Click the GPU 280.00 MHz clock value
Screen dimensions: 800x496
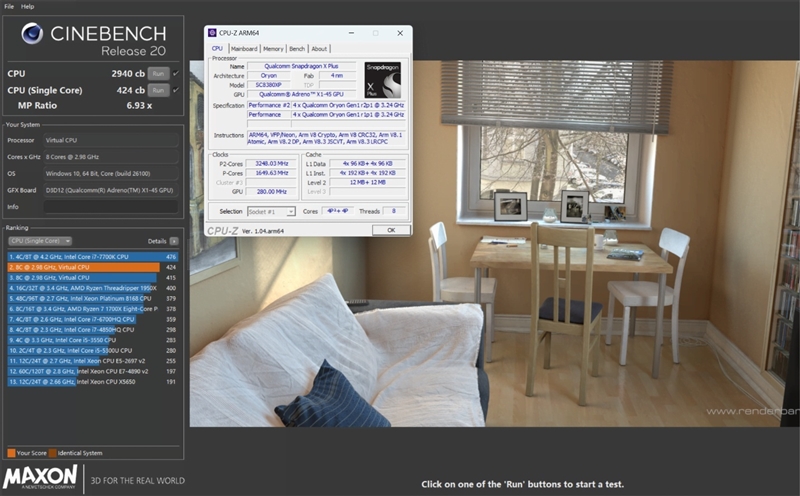pos(271,192)
